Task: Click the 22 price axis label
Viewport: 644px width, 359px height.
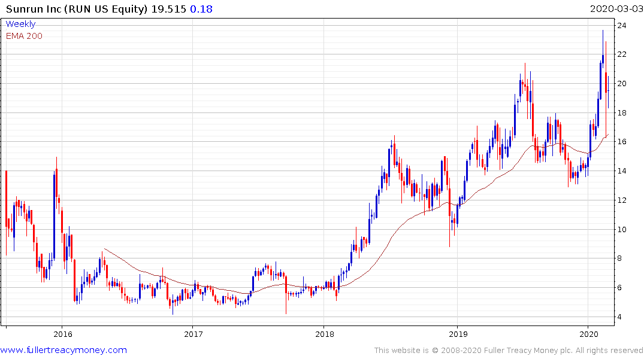Action: 622,54
